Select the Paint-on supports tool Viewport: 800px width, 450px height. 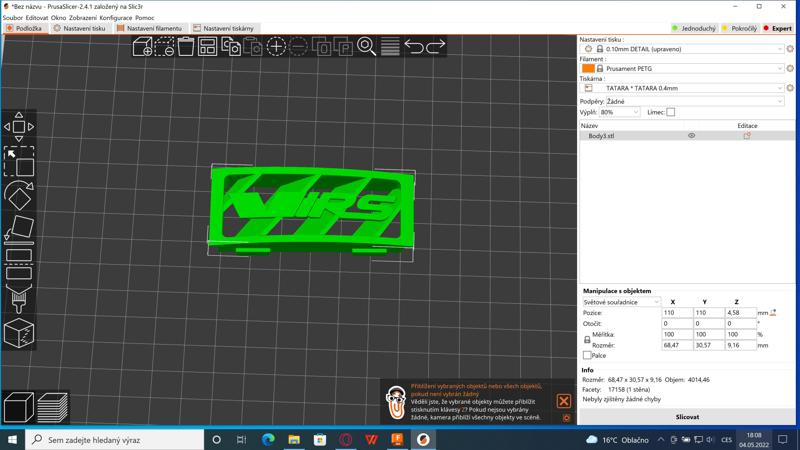[19, 298]
